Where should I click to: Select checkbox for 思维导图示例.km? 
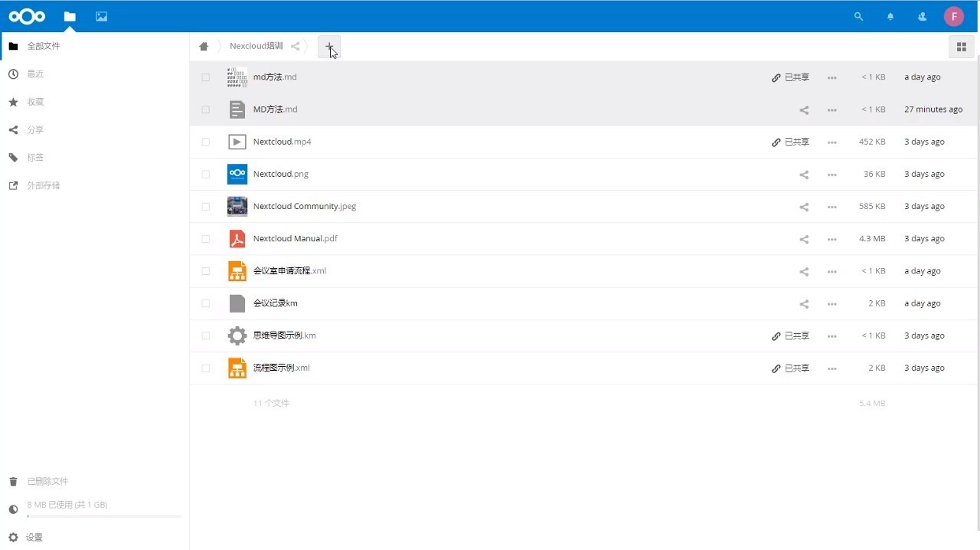[x=205, y=336]
